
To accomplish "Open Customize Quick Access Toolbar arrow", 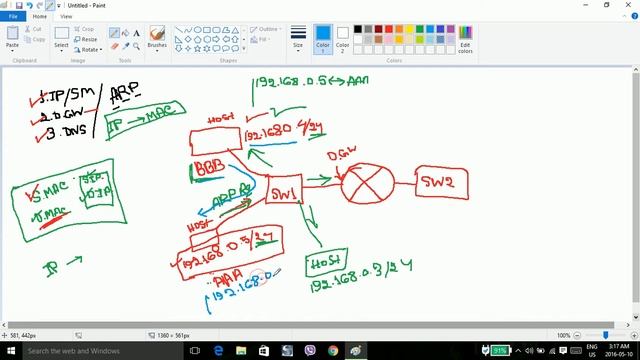I will [59, 6].
